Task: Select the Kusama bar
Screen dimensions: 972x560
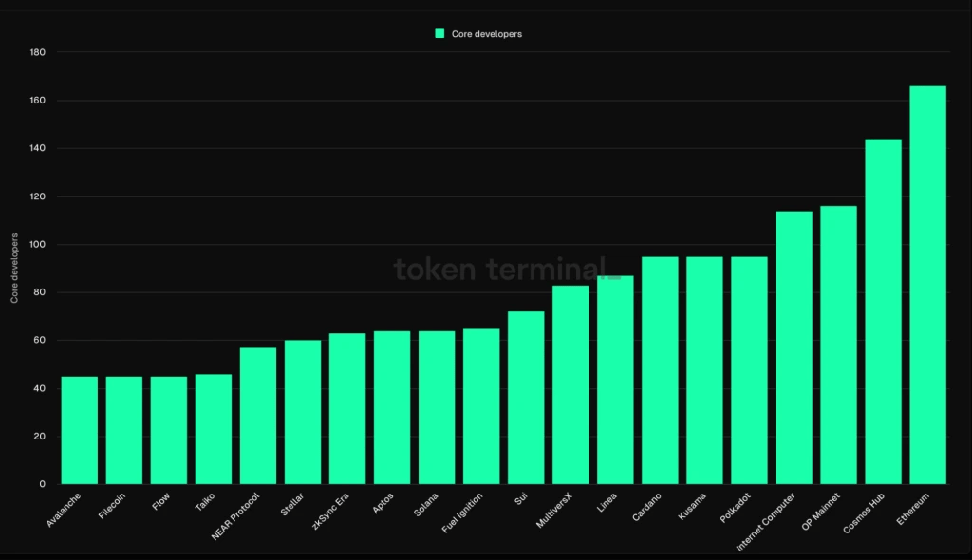Action: pos(702,370)
